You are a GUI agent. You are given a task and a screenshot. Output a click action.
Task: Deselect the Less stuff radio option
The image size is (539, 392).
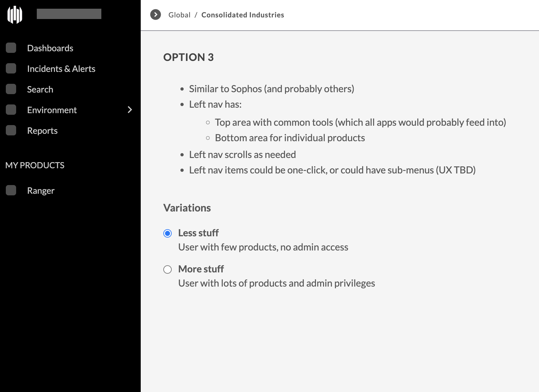point(168,233)
